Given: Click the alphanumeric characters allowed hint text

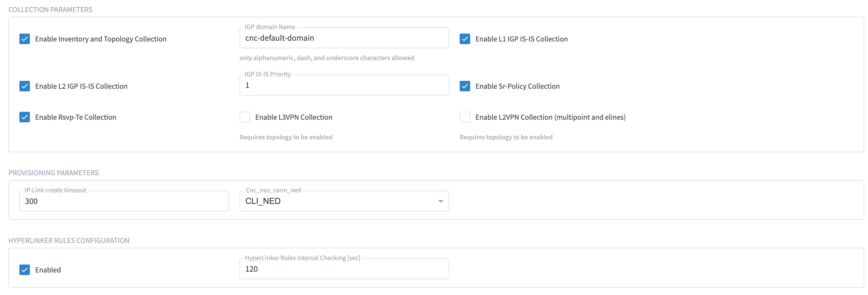Looking at the screenshot, I should pyautogui.click(x=327, y=58).
